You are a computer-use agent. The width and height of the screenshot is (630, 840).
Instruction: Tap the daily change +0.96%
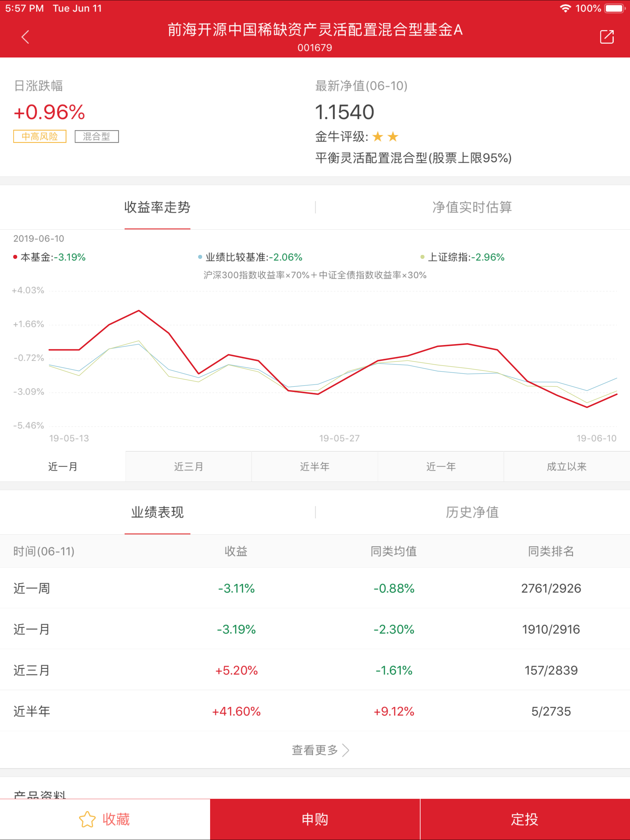tap(50, 113)
